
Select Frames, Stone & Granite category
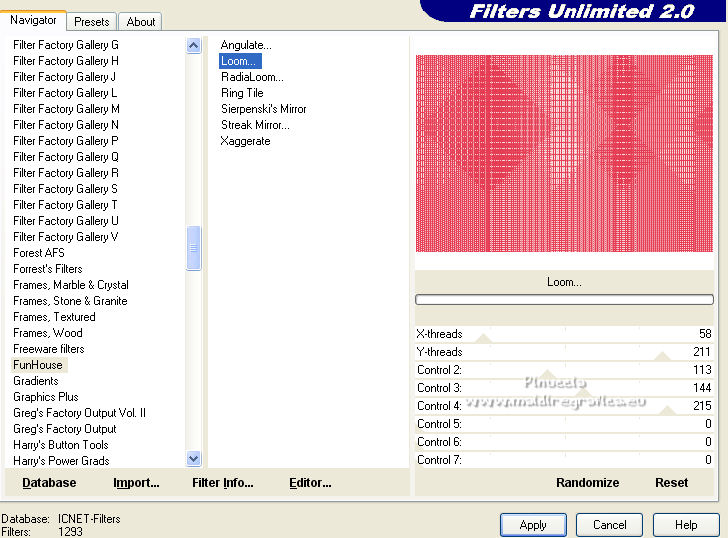pos(70,301)
